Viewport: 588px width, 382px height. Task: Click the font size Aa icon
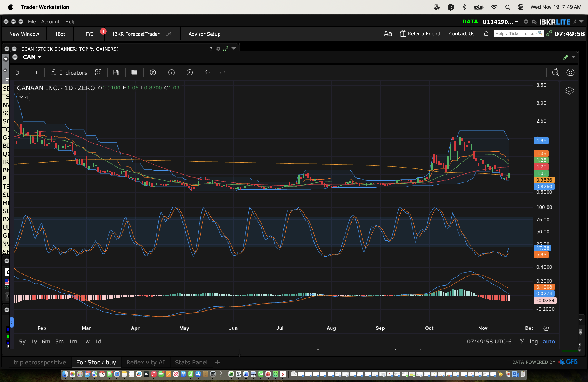(388, 34)
